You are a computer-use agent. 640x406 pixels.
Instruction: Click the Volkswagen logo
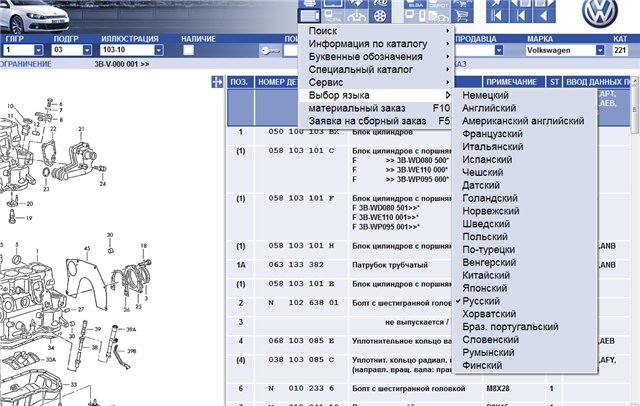pos(600,13)
